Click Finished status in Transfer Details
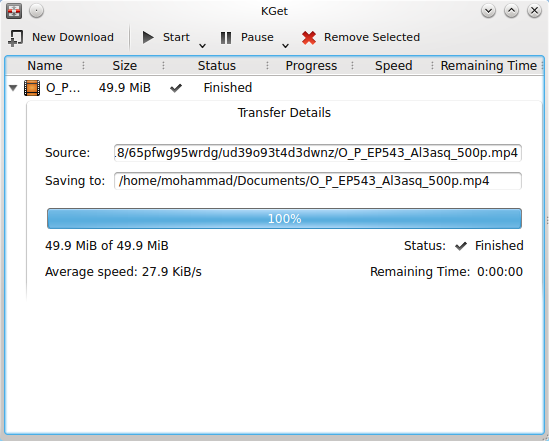549x441 pixels. click(499, 246)
